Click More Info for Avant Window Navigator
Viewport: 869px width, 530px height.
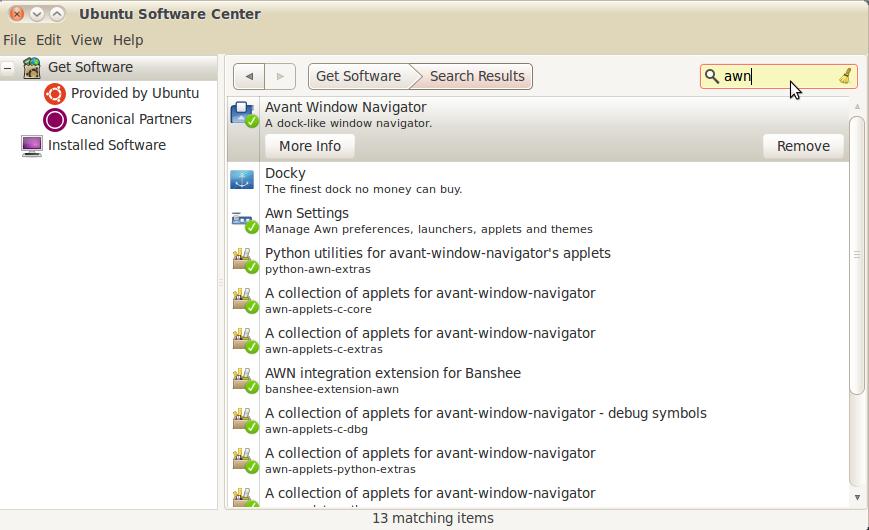(310, 146)
